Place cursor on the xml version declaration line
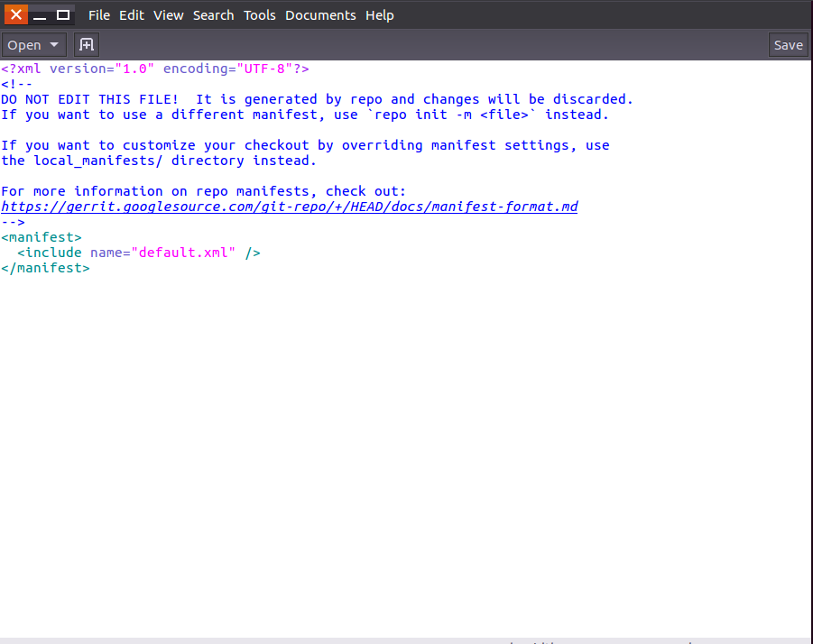The width and height of the screenshot is (813, 644). 155,69
